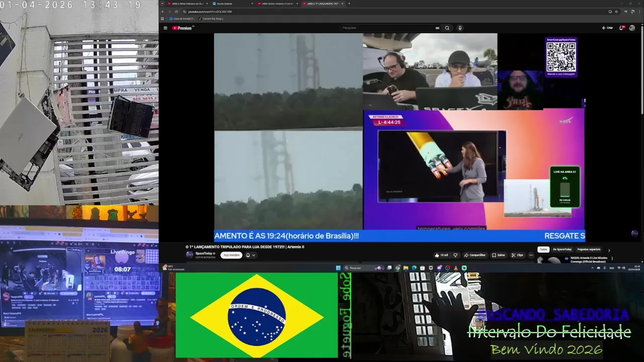Click the browser forward arrow
Screen dimensions: 644x362
[x=170, y=12]
